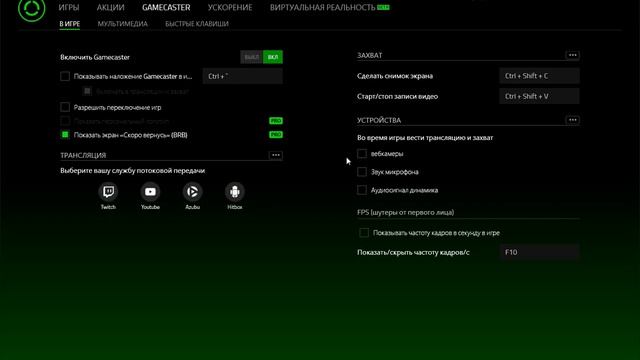The image size is (640, 360).
Task: Tick the Звук микрофона checkbox
Action: pos(362,172)
